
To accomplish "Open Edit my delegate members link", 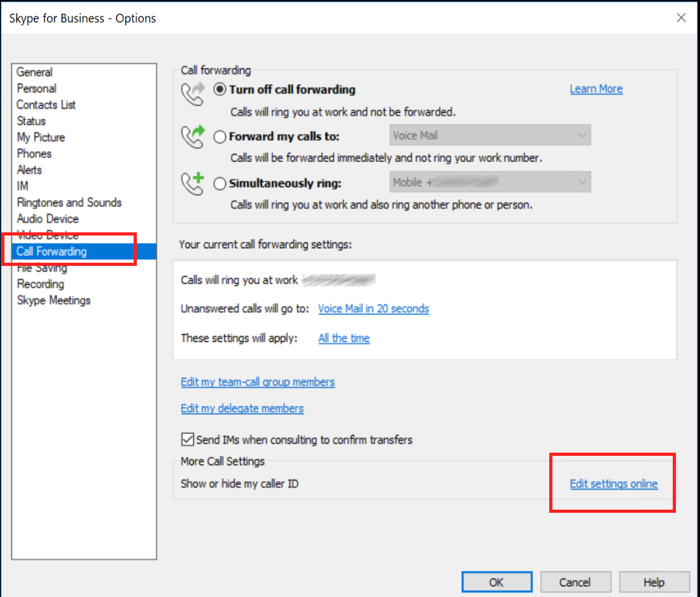I will (242, 408).
